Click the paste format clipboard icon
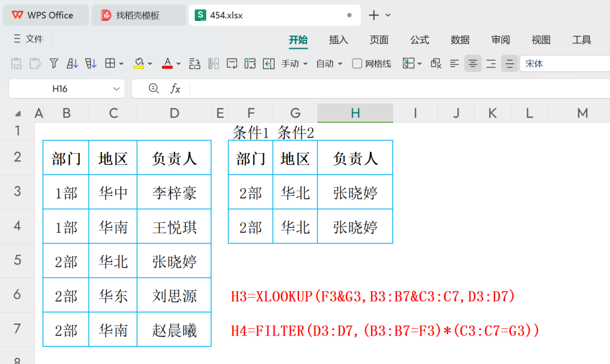 point(35,63)
